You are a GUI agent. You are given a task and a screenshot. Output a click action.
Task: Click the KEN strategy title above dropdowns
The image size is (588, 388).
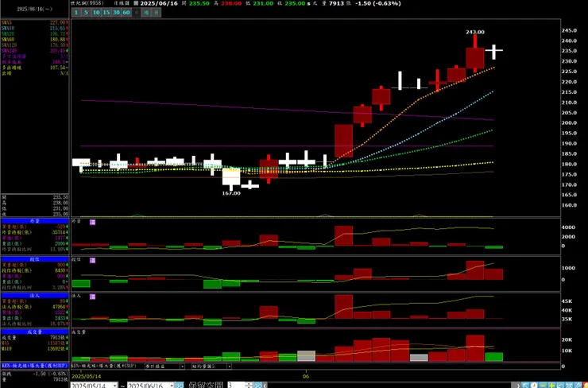pyautogui.click(x=103, y=366)
